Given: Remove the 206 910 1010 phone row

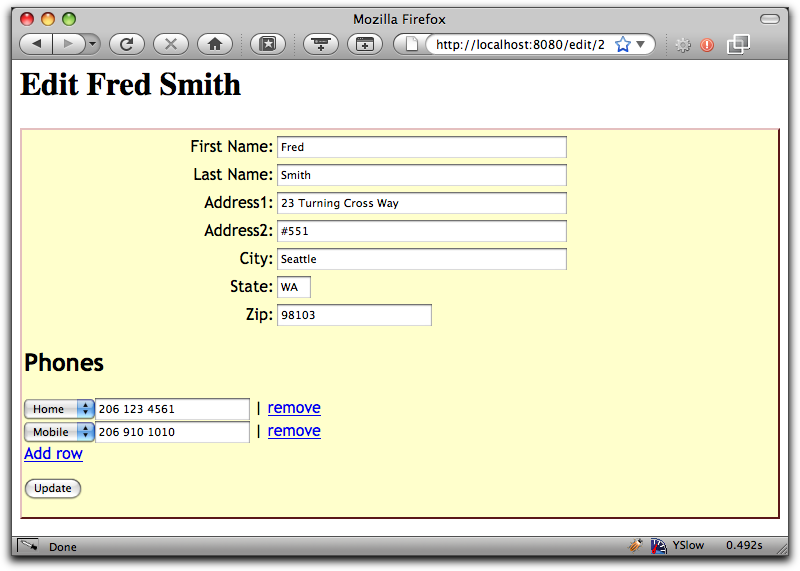Looking at the screenshot, I should point(294,431).
